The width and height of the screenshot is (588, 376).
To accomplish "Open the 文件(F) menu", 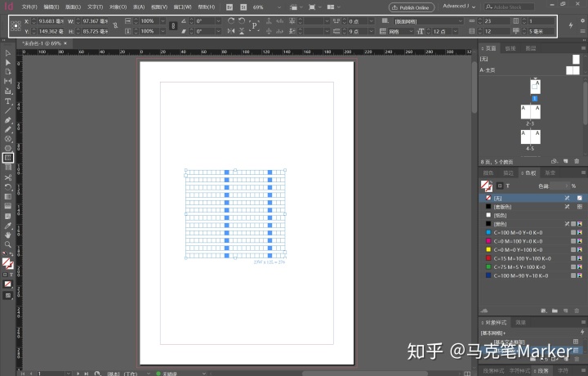I will pos(29,7).
